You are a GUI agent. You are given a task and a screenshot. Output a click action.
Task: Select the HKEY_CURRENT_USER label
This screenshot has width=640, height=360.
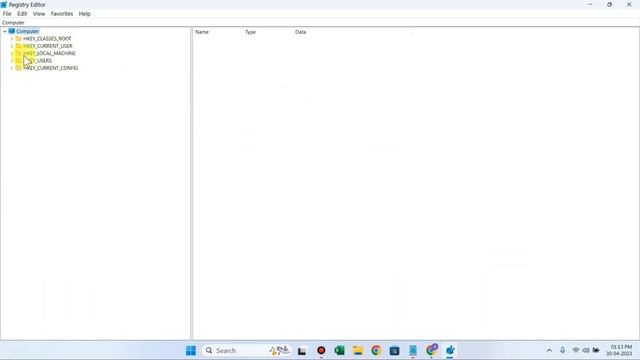click(x=47, y=46)
